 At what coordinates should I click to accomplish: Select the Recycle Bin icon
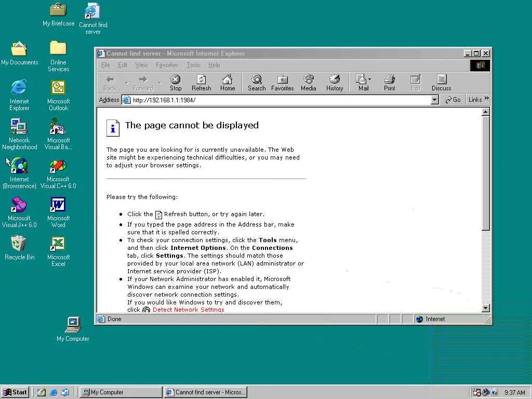[x=19, y=248]
